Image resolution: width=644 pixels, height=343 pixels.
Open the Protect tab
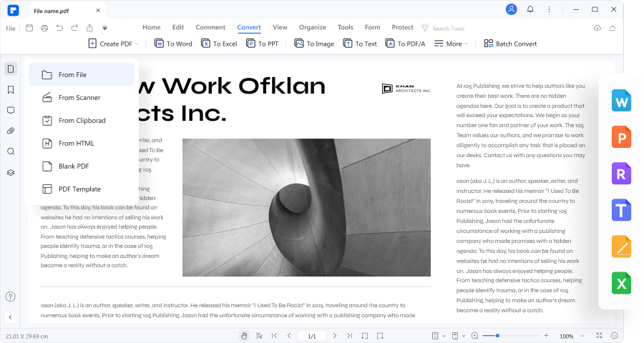point(402,27)
